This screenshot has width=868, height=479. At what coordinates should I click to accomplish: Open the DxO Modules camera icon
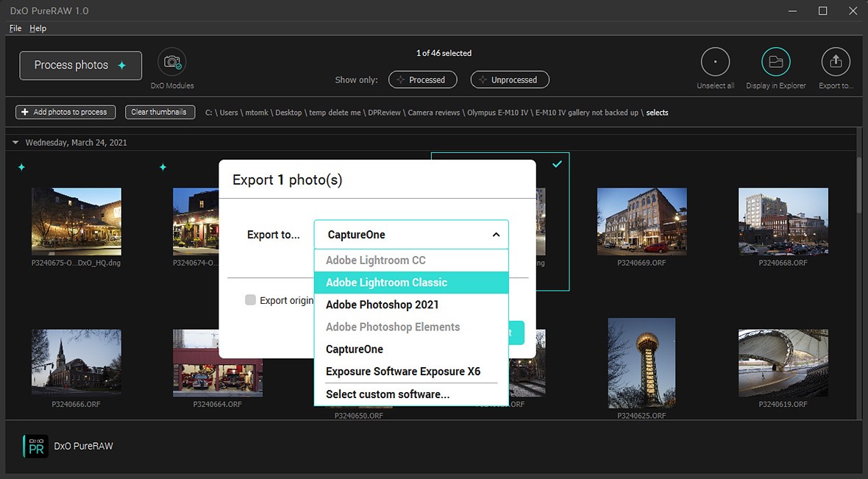[172, 63]
